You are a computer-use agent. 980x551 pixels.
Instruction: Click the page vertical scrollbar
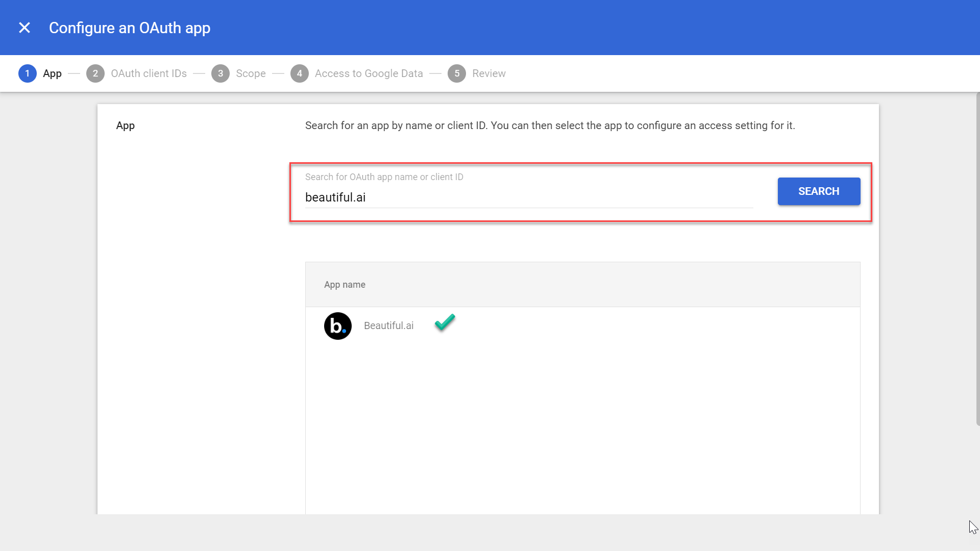pyautogui.click(x=977, y=259)
